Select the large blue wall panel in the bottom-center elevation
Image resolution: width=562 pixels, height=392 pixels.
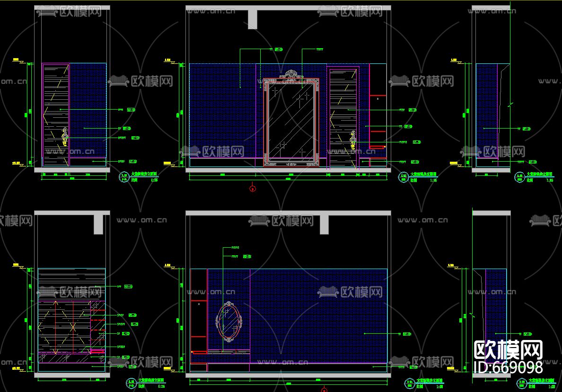319,316
